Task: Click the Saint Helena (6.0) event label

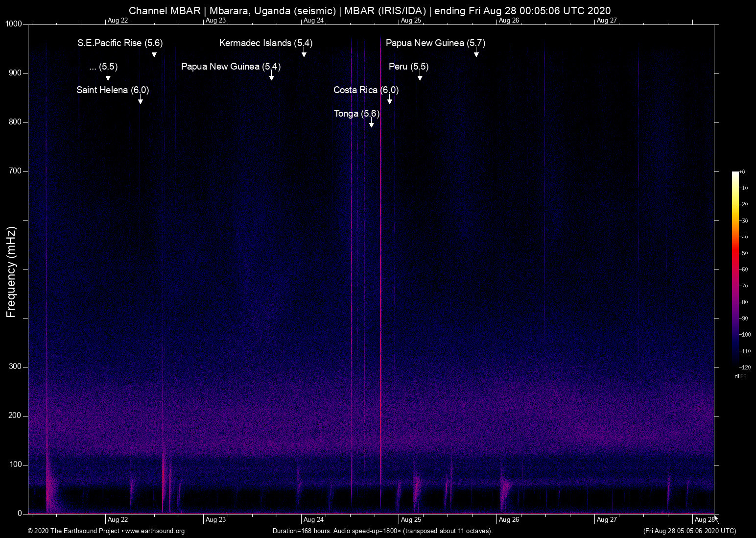Action: click(x=113, y=90)
